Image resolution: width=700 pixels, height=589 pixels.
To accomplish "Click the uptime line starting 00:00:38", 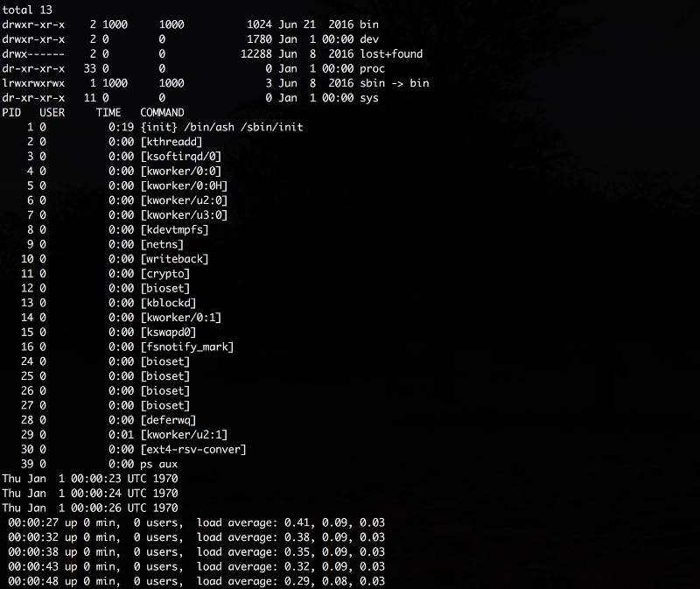I will 196,552.
